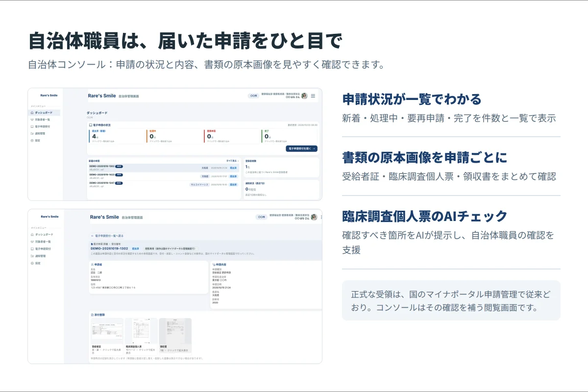Open application row DEMO-20261019-1302 in the dashboard list
This screenshot has width=588, height=392.
point(164,168)
